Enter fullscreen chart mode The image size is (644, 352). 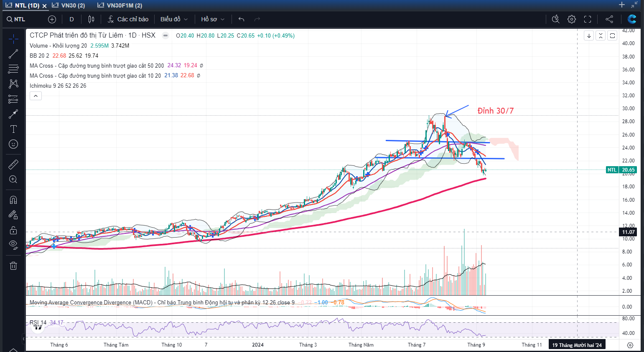(x=588, y=19)
